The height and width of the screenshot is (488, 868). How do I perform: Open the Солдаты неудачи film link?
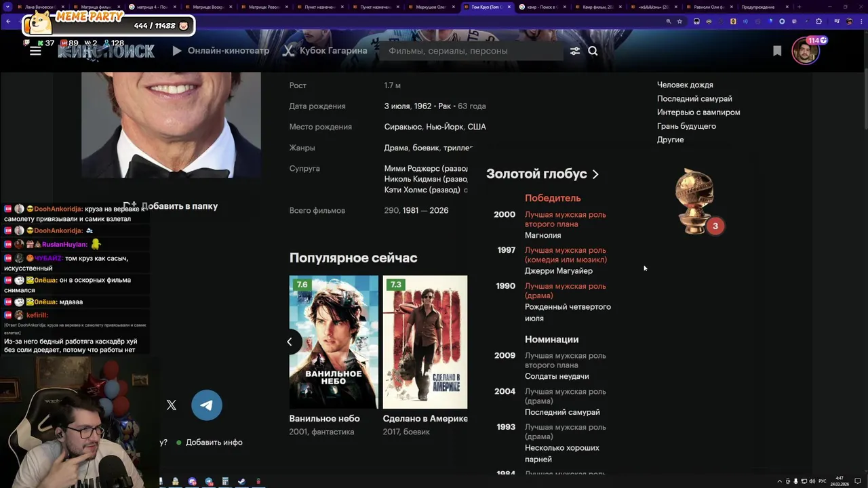(x=557, y=376)
